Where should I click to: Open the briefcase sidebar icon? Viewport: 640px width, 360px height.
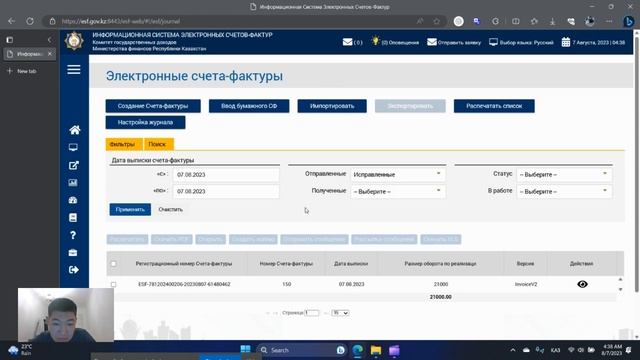click(73, 253)
